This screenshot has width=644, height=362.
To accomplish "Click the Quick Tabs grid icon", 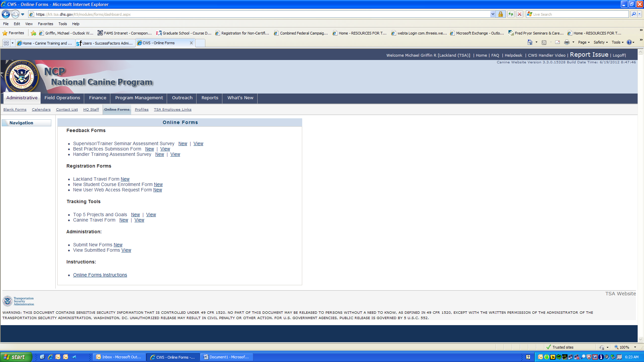I will click(6, 43).
